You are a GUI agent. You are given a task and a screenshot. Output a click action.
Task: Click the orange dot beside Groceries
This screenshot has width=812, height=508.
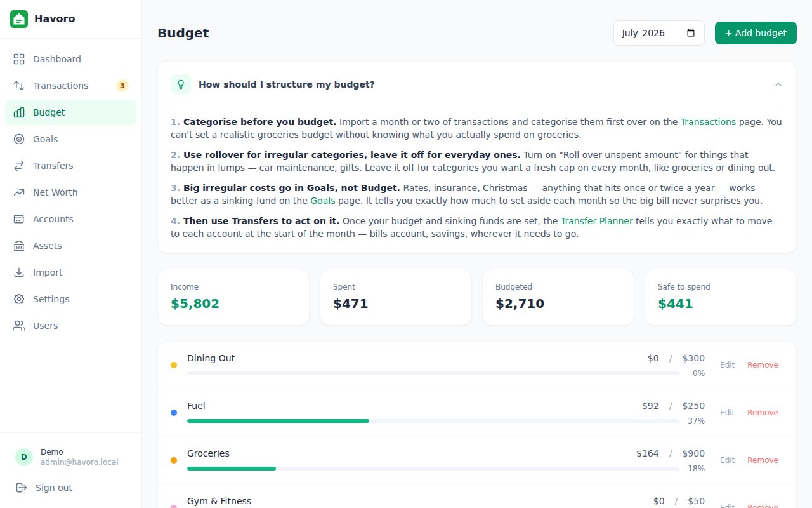pos(174,460)
